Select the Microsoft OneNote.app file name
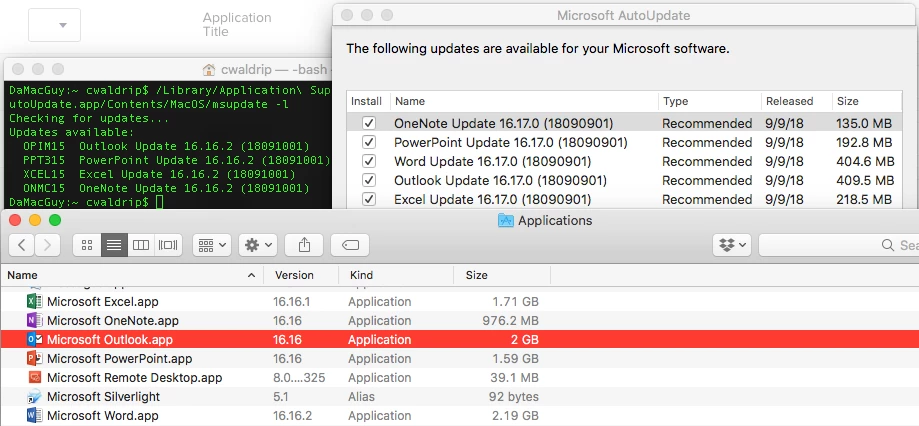The height and width of the screenshot is (426, 919). click(113, 321)
